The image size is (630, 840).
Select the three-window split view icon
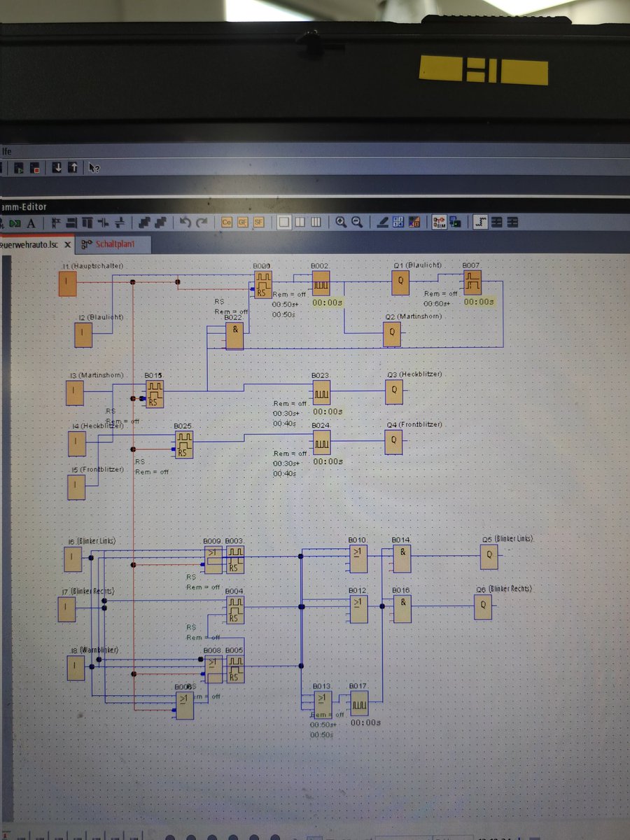coord(316,222)
